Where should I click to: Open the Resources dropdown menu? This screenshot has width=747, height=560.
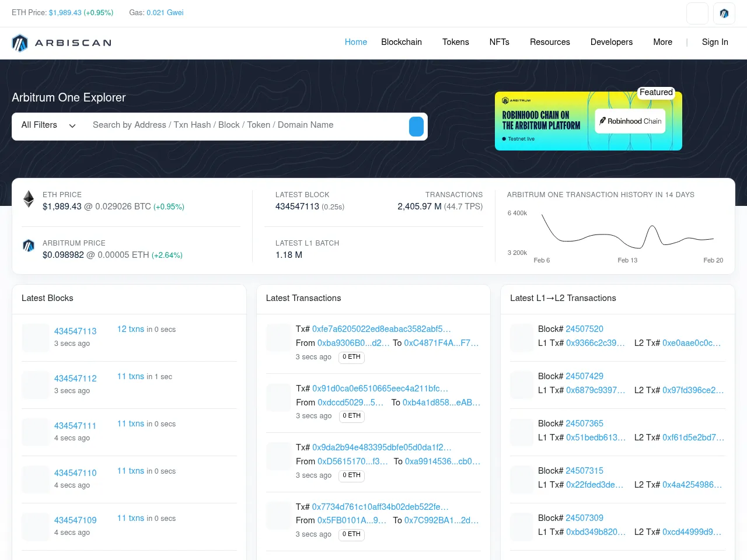(x=549, y=42)
